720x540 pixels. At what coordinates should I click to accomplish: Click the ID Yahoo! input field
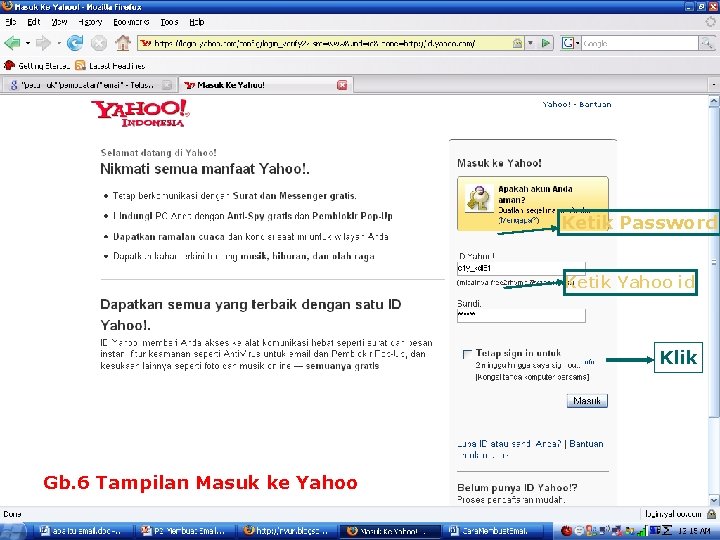pyautogui.click(x=521, y=268)
